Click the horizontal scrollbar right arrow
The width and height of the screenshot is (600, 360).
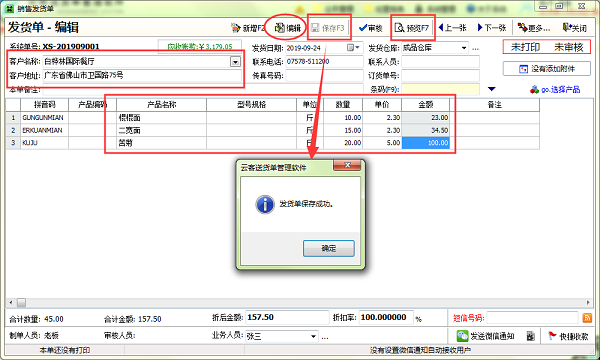tap(588, 303)
